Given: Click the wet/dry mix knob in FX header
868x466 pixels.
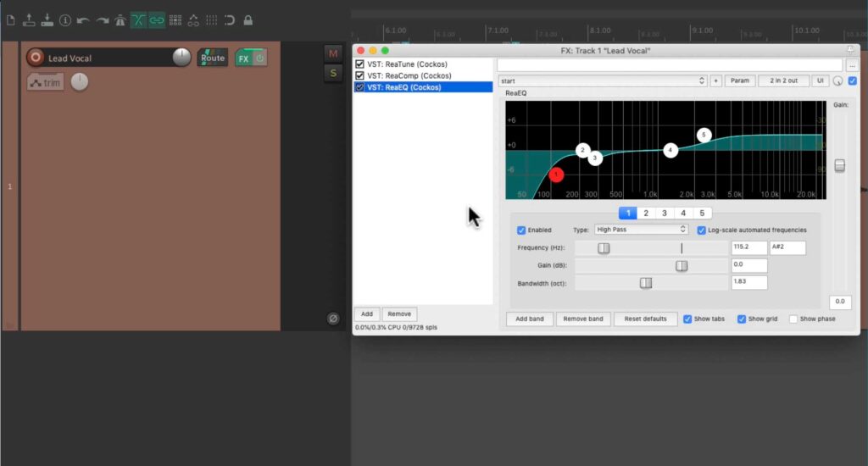Looking at the screenshot, I should 838,80.
